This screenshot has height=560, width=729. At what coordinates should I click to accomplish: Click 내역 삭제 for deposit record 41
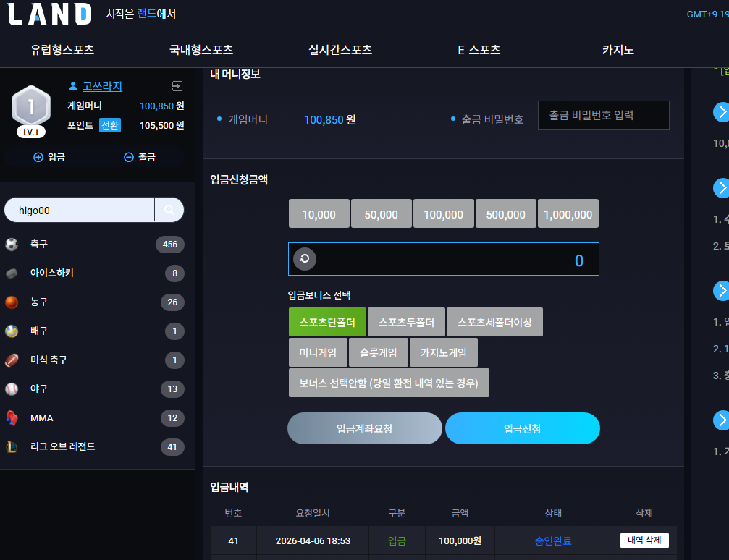[644, 540]
